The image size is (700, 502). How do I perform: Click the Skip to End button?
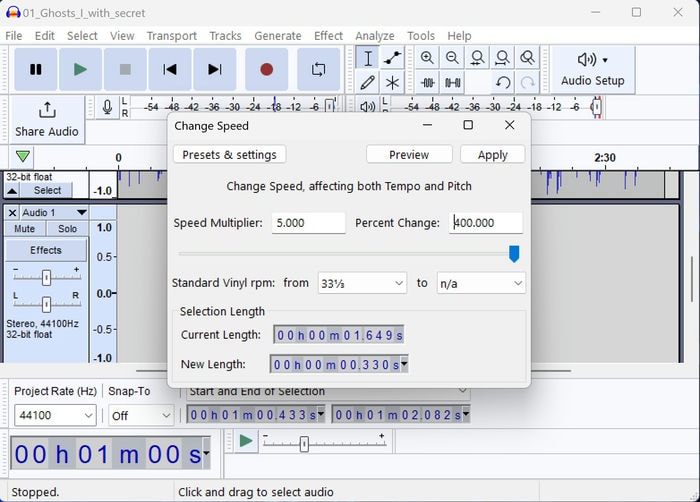[214, 69]
